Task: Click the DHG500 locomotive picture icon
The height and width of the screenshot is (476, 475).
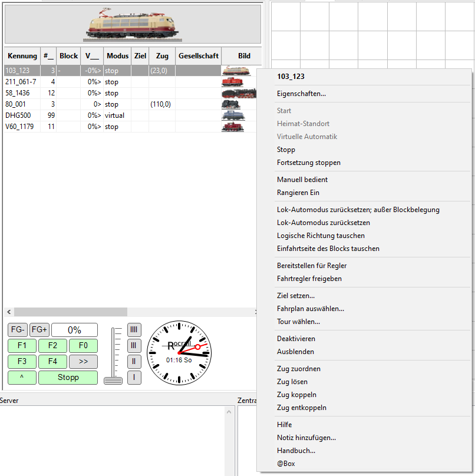Action: pos(232,115)
